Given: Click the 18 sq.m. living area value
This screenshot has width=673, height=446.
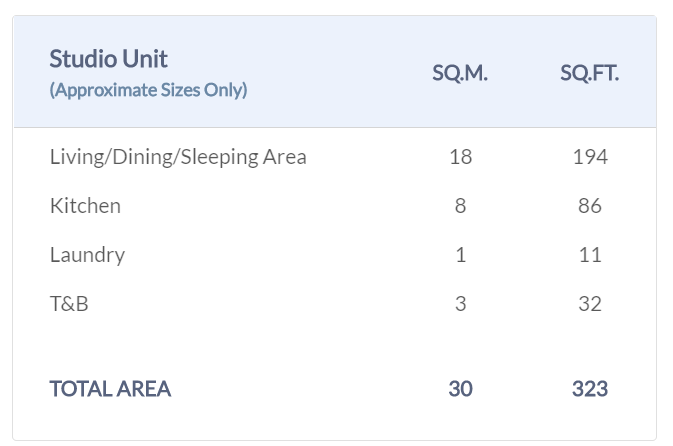Looking at the screenshot, I should click(460, 157).
